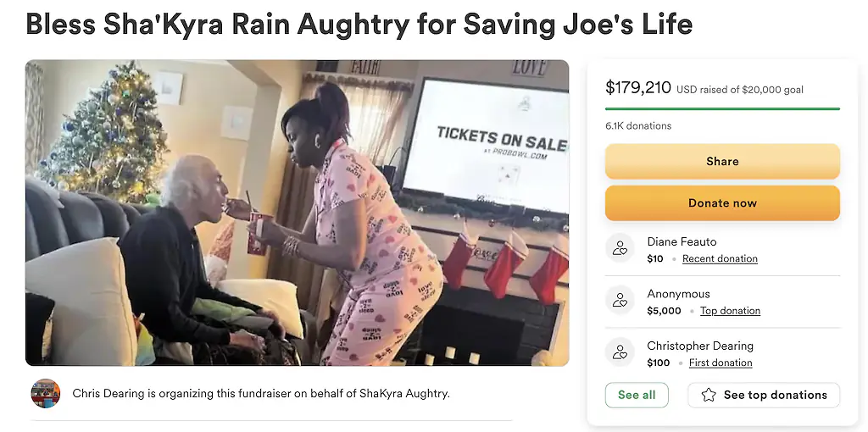
Task: Click the $179,210 raised amount
Action: click(638, 87)
